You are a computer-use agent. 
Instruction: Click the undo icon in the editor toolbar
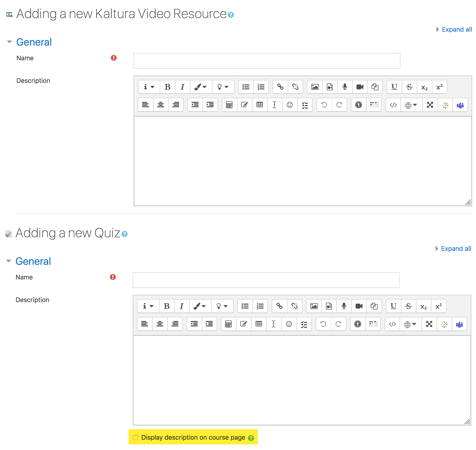[324, 105]
